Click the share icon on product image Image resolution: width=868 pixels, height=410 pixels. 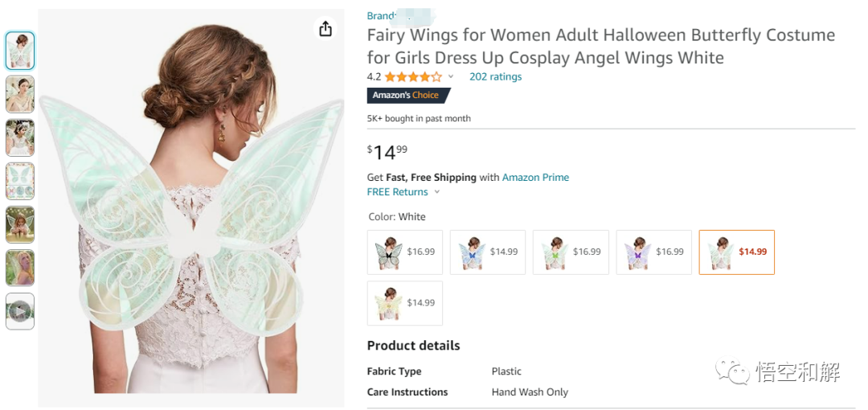pos(325,29)
